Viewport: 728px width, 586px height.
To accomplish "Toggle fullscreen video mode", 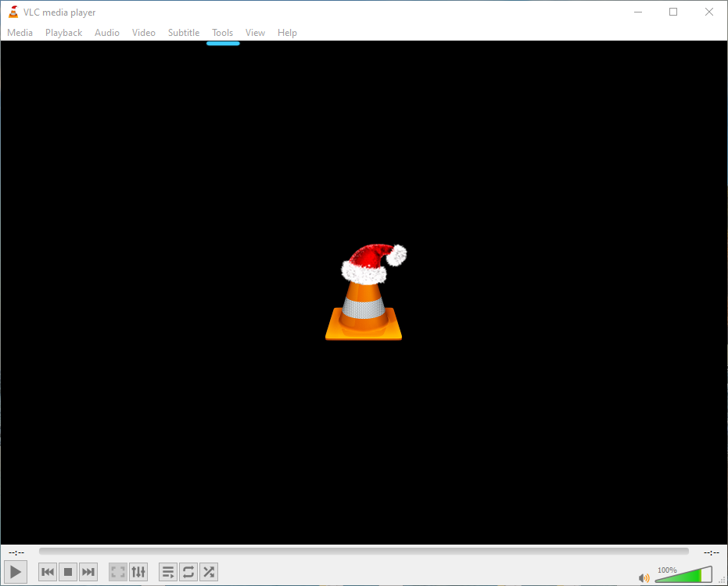I will [118, 572].
